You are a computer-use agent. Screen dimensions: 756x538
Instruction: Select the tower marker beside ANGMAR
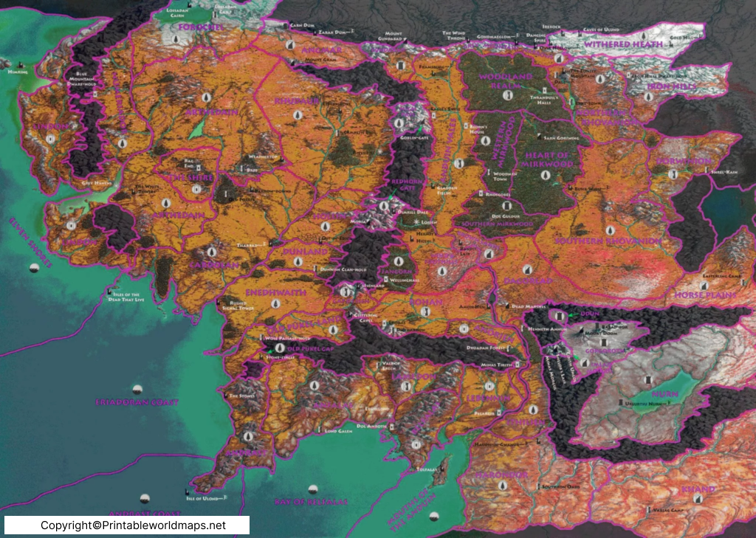tap(289, 45)
